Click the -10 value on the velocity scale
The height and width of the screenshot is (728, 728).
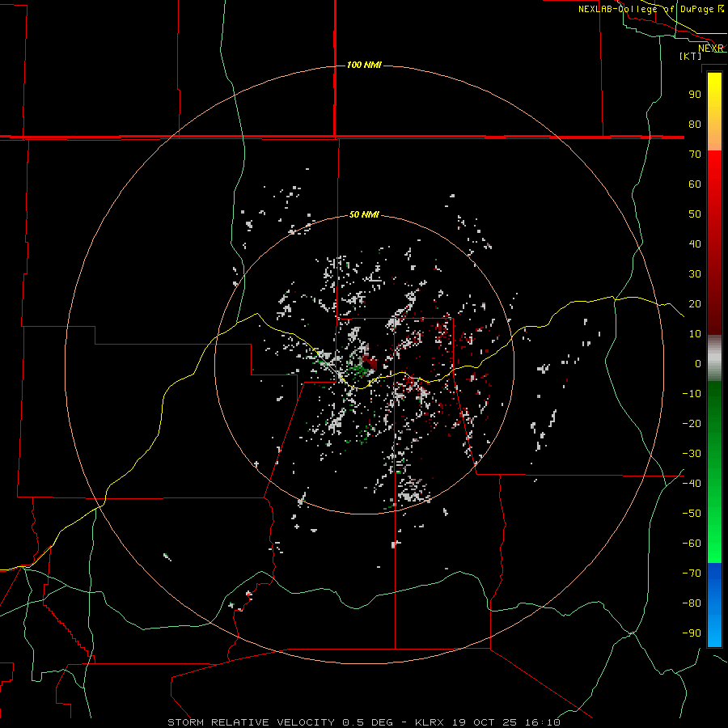pos(692,394)
